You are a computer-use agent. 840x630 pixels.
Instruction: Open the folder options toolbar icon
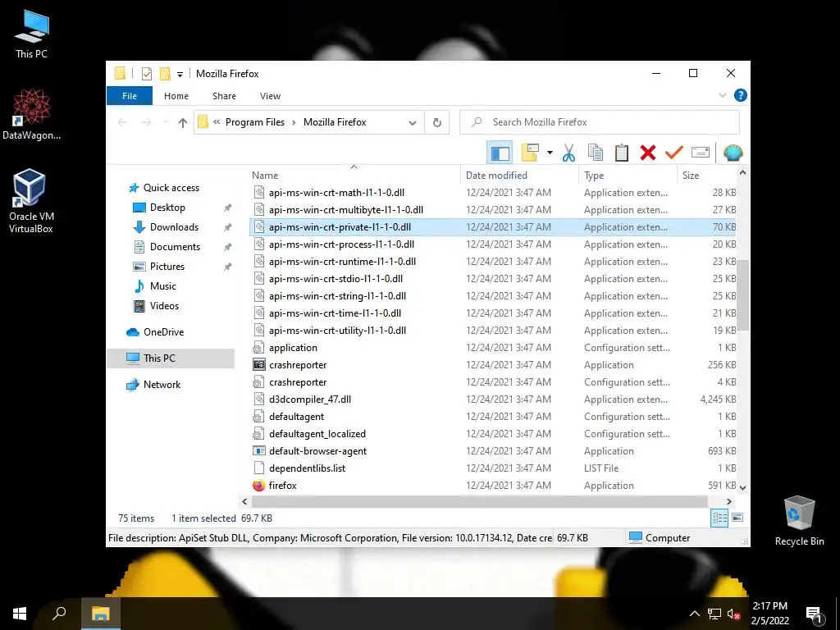tap(530, 153)
